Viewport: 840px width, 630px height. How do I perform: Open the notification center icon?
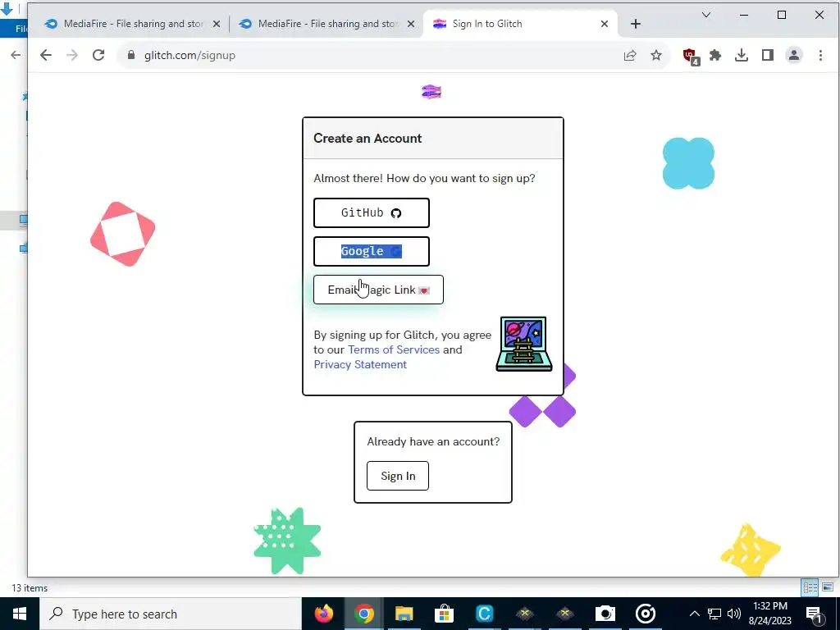[815, 614]
